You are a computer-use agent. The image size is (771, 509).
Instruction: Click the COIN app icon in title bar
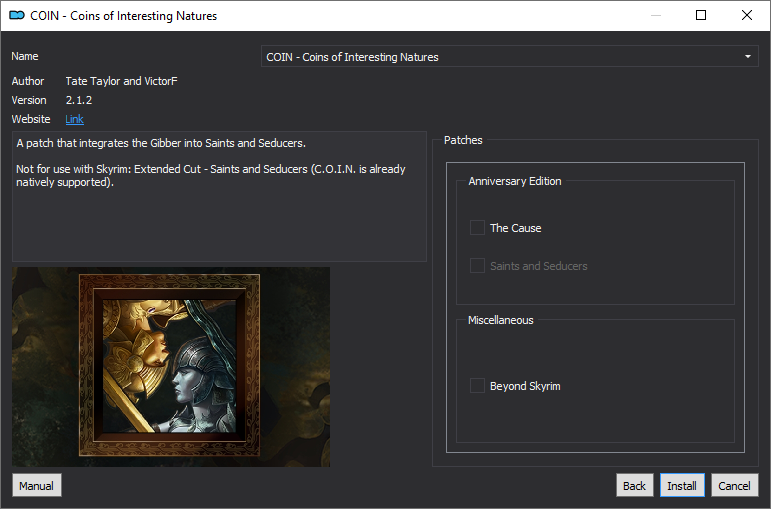17,16
